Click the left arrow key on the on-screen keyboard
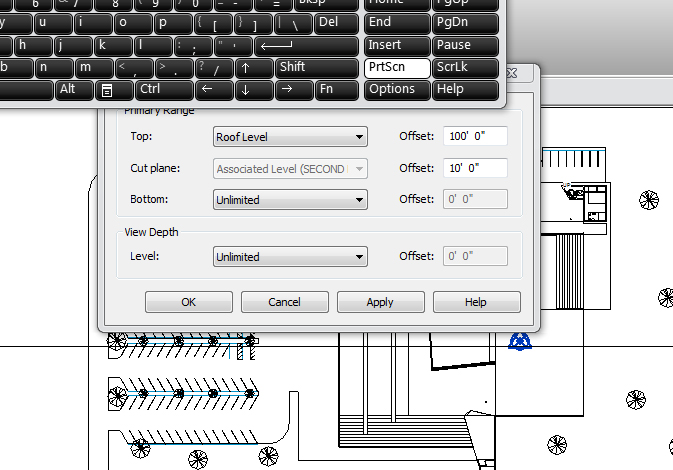 coord(215,90)
